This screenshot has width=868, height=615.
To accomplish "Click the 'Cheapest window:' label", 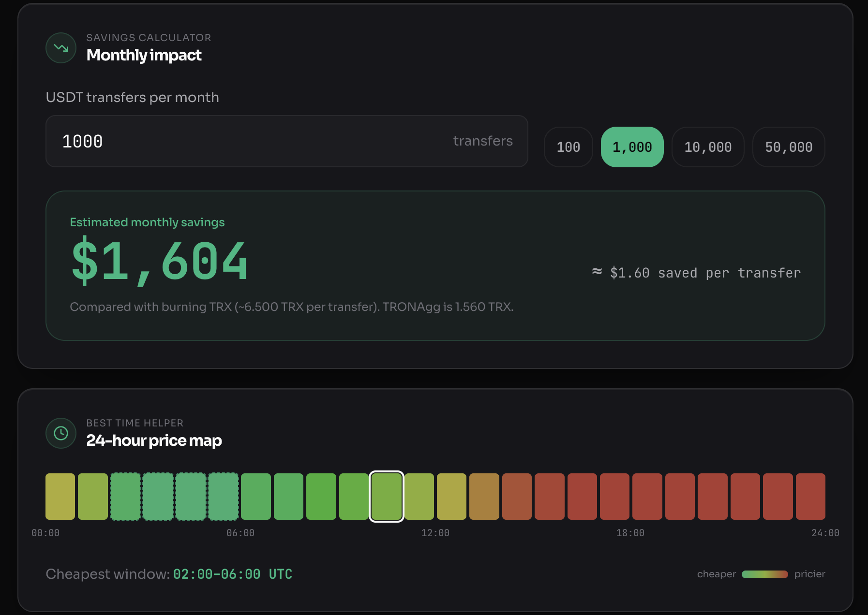I will click(108, 574).
